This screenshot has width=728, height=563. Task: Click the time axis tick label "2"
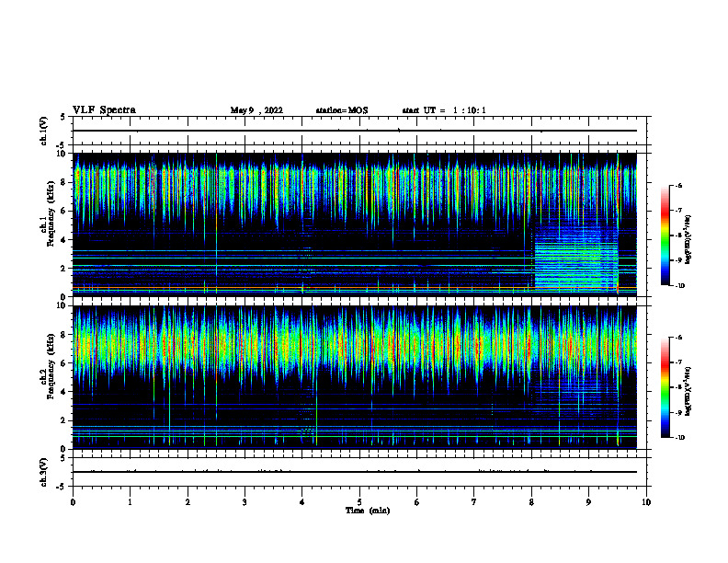pos(188,502)
